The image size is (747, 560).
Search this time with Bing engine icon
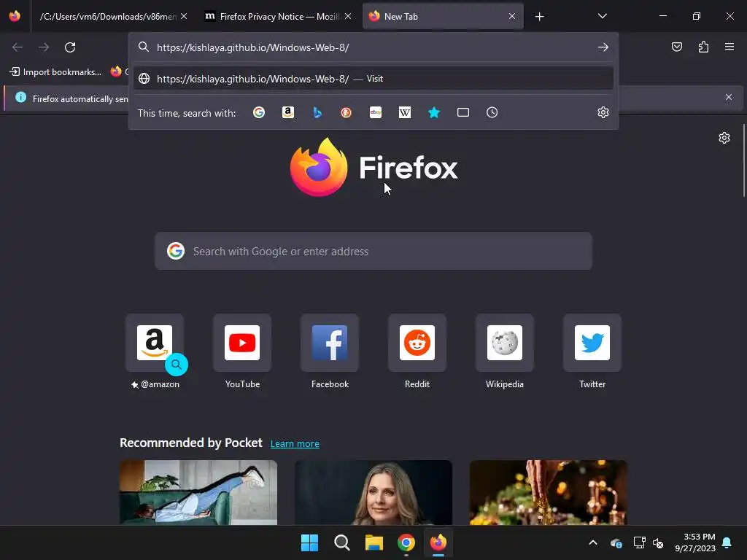tap(317, 112)
